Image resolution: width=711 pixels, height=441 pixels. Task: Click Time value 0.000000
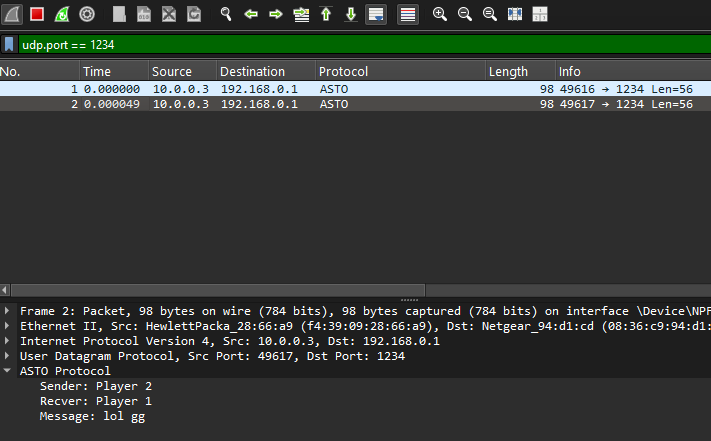point(112,89)
